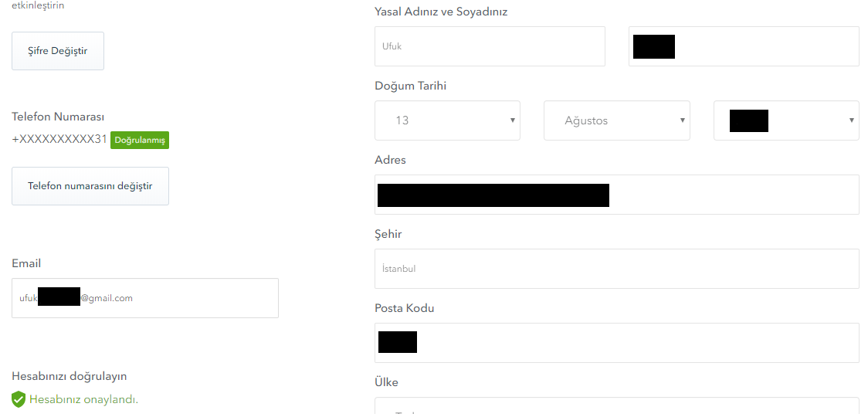
Task: Expand the Ağustos month dropdown
Action: click(x=616, y=120)
